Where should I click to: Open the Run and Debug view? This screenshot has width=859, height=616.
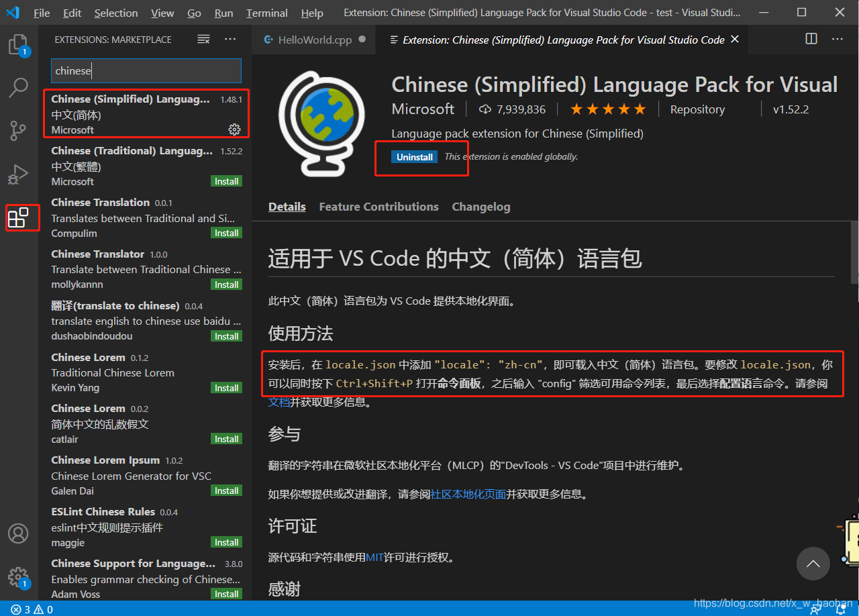click(18, 174)
